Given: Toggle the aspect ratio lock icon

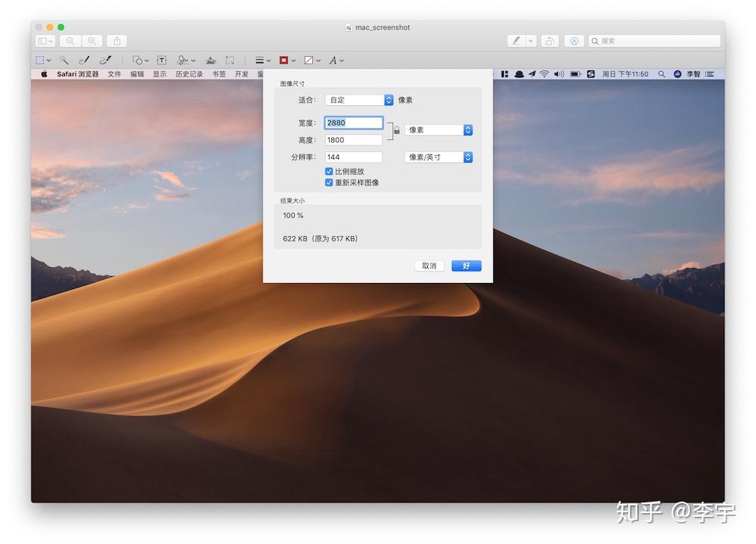Looking at the screenshot, I should (396, 130).
